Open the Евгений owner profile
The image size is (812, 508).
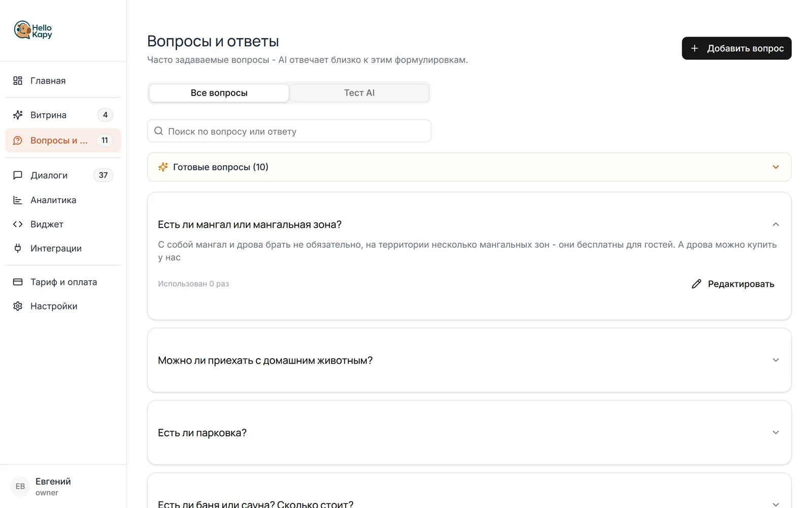(x=63, y=486)
